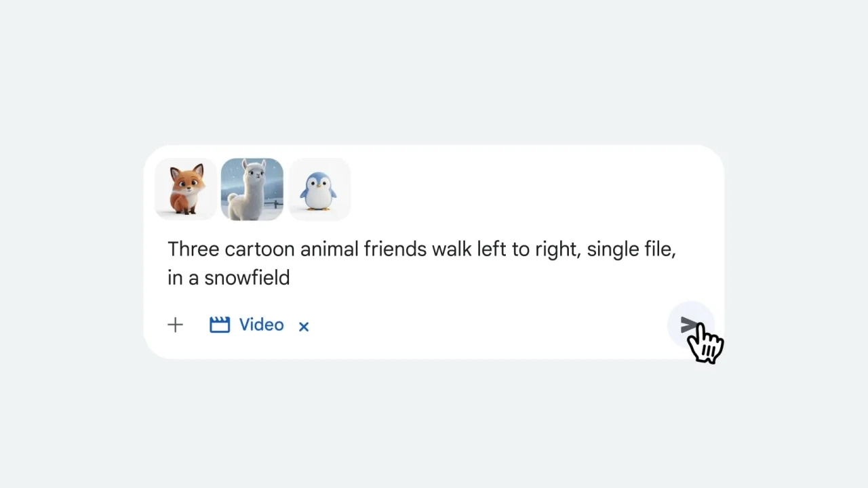Click the blue "Video" chip label
This screenshot has width=868, height=488.
click(x=261, y=325)
